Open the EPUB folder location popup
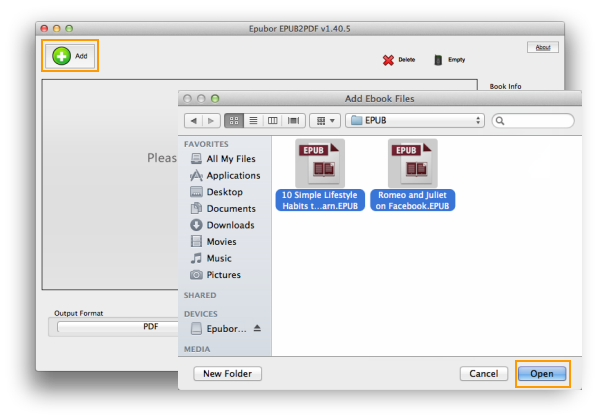600x420 pixels. (x=415, y=120)
